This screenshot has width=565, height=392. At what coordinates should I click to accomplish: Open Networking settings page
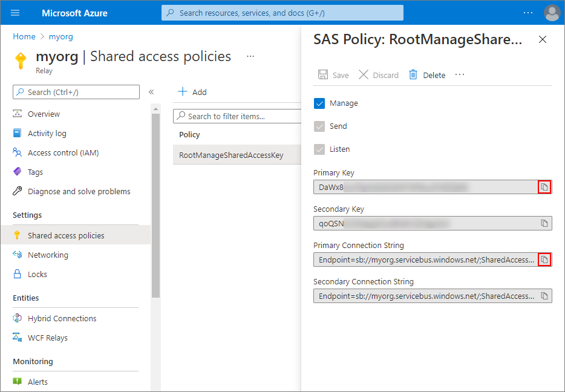click(x=48, y=255)
